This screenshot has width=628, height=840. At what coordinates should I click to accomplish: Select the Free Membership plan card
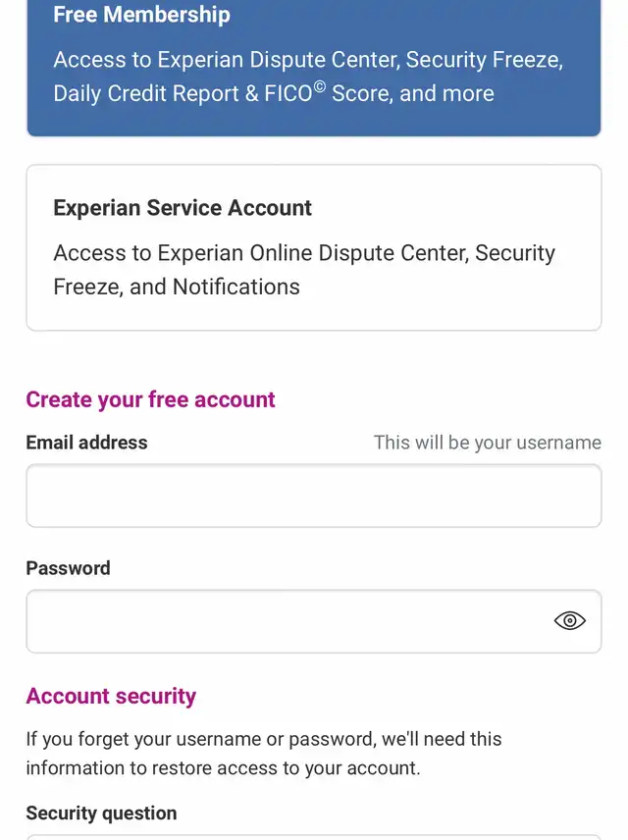[x=314, y=68]
